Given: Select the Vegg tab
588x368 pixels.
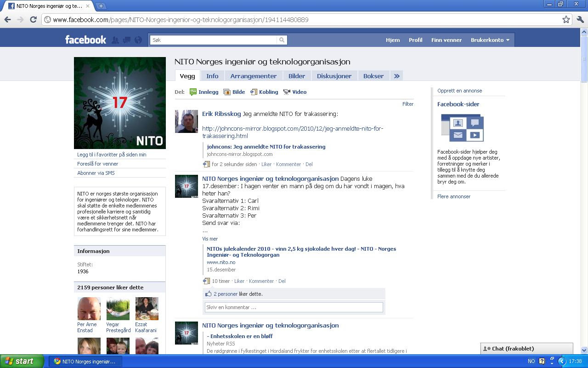Looking at the screenshot, I should tap(187, 76).
